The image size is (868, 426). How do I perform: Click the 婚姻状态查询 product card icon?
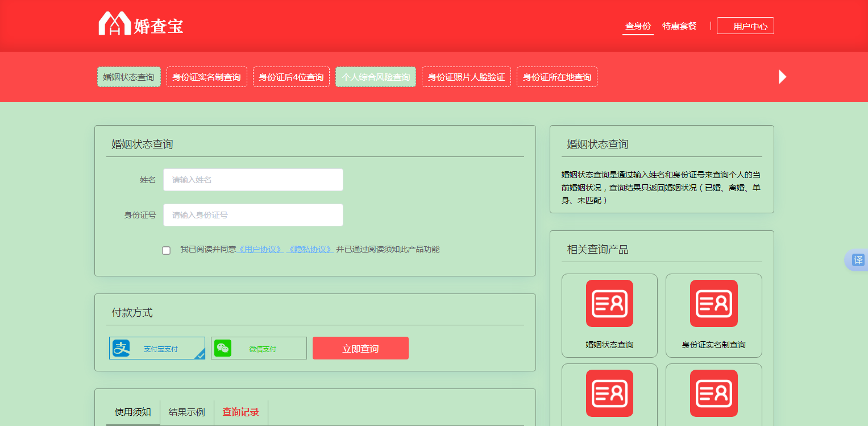pos(609,303)
